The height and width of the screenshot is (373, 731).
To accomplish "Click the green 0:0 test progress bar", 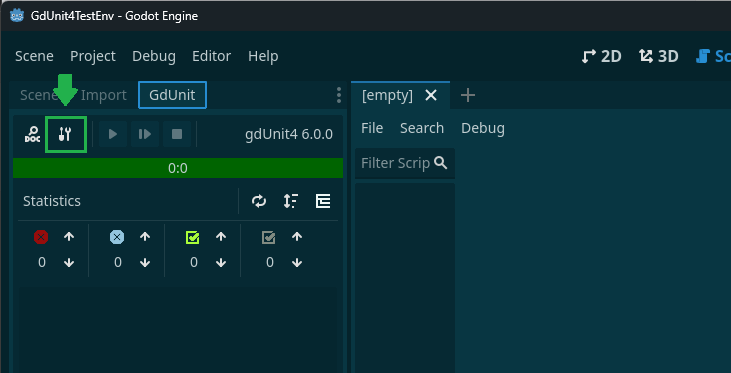I will 178,168.
